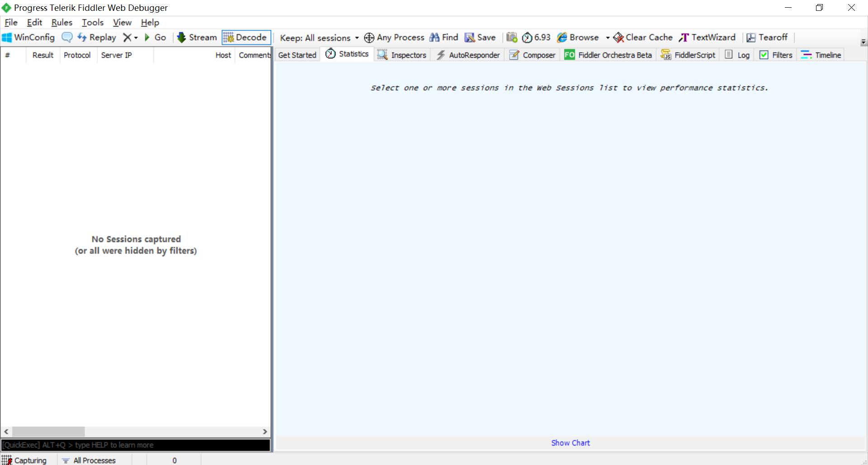The height and width of the screenshot is (465, 868).
Task: Click the Remove sessions X icon
Action: click(127, 38)
